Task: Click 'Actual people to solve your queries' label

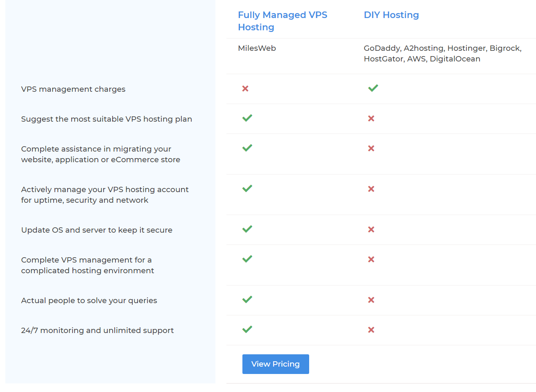Action: pos(89,301)
